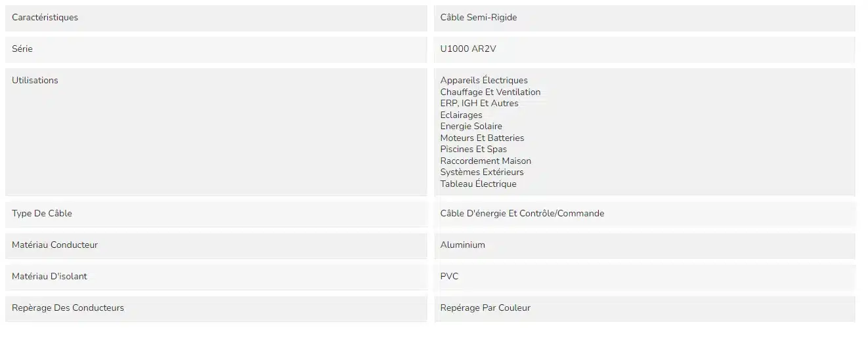This screenshot has height=337, width=868.
Task: Select Câble D'énergie Et Contrôle/Commande value
Action: tap(522, 214)
